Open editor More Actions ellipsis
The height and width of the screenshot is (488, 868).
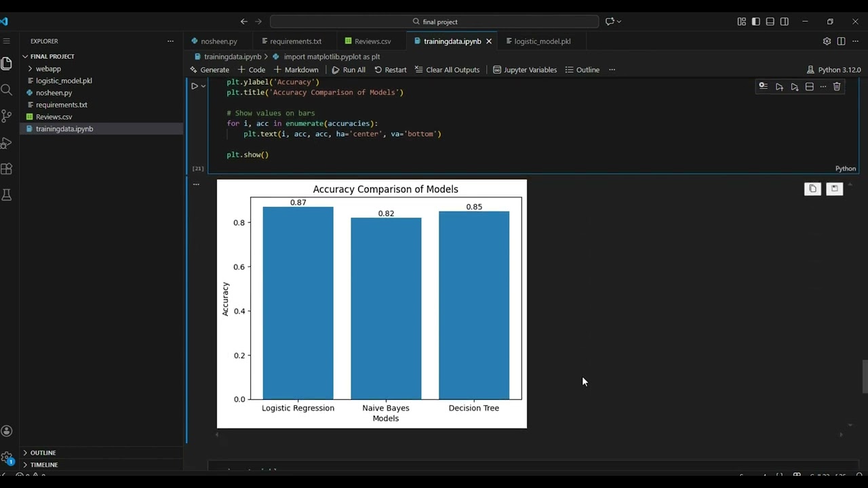[855, 41]
